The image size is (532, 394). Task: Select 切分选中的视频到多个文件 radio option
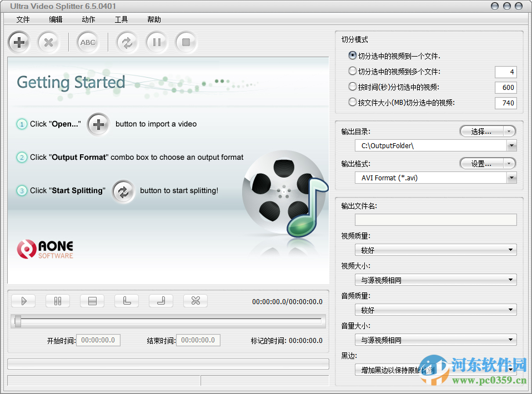point(352,71)
